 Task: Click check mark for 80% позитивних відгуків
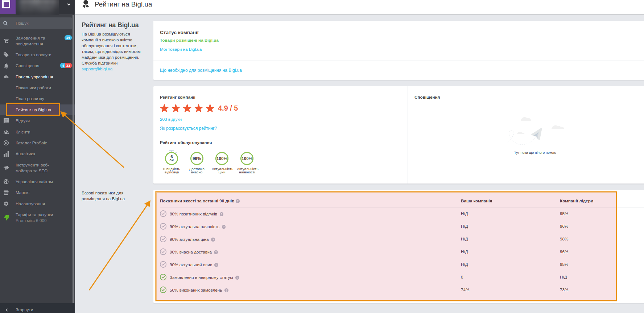point(163,214)
